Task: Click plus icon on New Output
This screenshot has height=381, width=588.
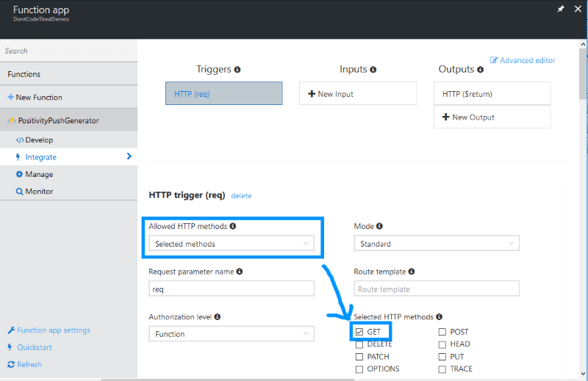Action: [x=446, y=117]
